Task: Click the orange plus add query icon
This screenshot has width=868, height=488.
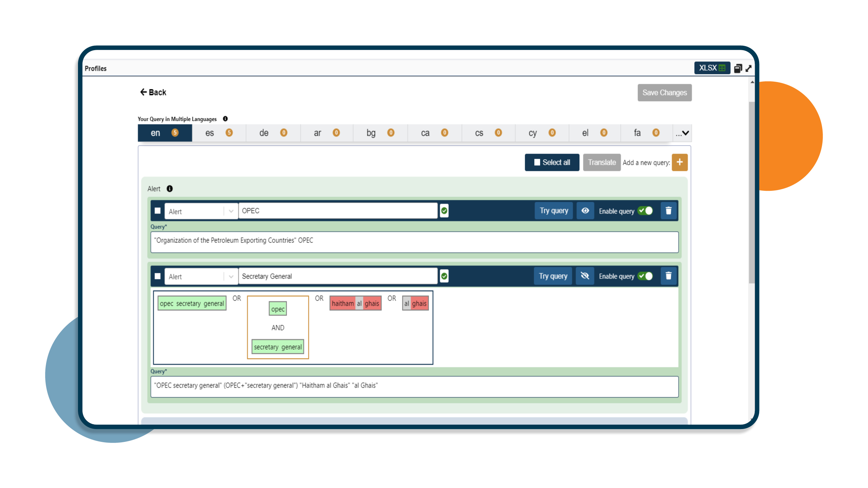Action: click(679, 162)
